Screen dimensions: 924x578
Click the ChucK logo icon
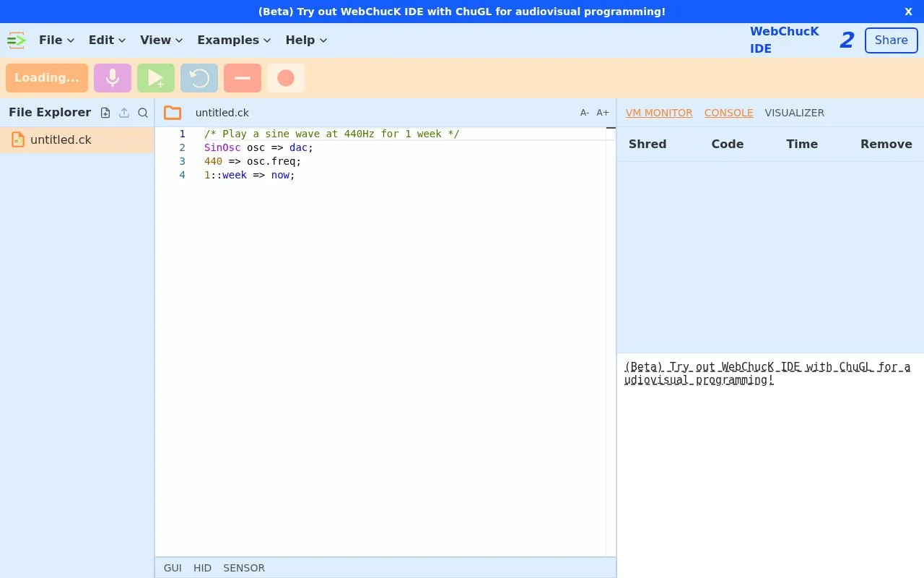(17, 40)
